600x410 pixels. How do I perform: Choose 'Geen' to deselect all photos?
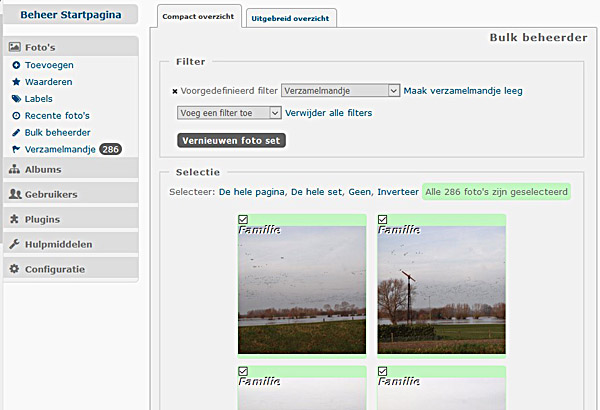(359, 192)
